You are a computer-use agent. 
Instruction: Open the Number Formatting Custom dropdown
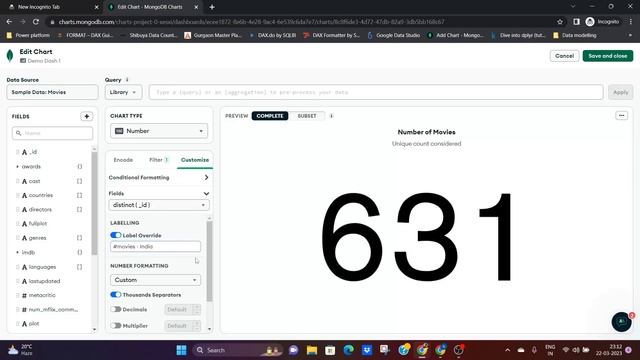pyautogui.click(x=155, y=280)
